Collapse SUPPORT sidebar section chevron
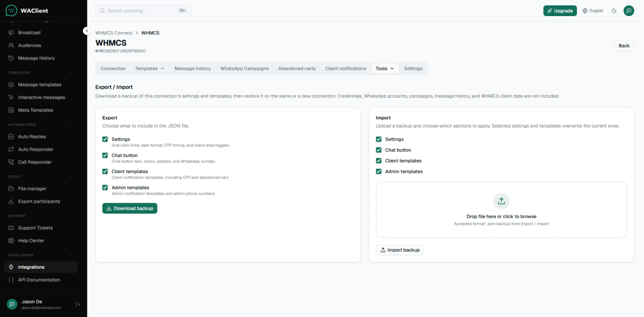The height and width of the screenshot is (317, 644). point(72,216)
